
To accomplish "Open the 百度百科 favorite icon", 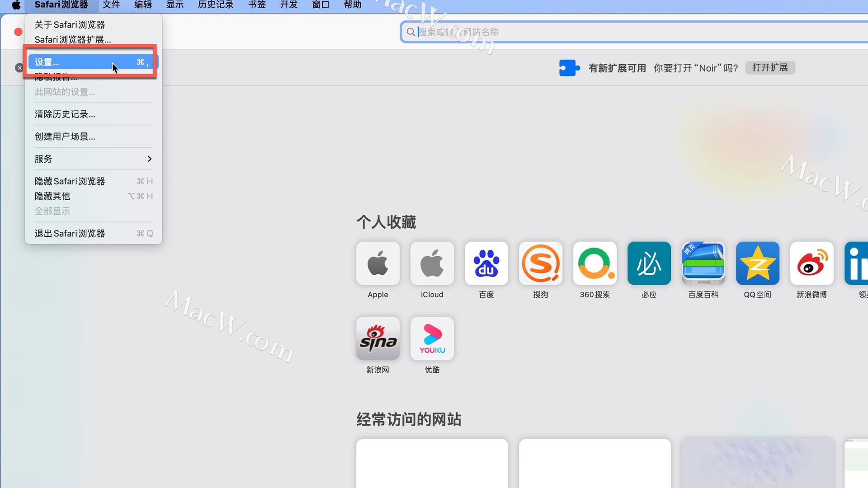I will pyautogui.click(x=703, y=263).
